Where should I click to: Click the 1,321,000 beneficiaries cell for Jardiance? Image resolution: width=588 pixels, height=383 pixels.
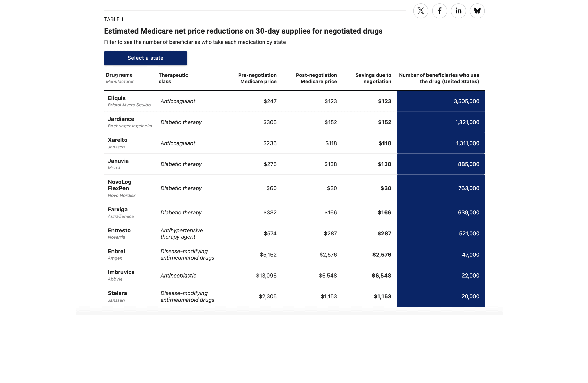pyautogui.click(x=441, y=122)
